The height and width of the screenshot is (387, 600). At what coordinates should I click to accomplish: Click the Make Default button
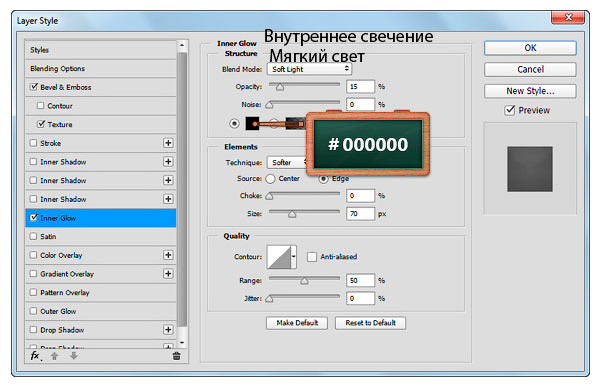(297, 323)
